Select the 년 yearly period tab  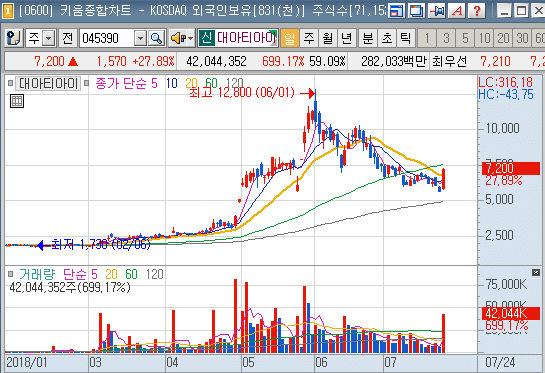point(347,38)
